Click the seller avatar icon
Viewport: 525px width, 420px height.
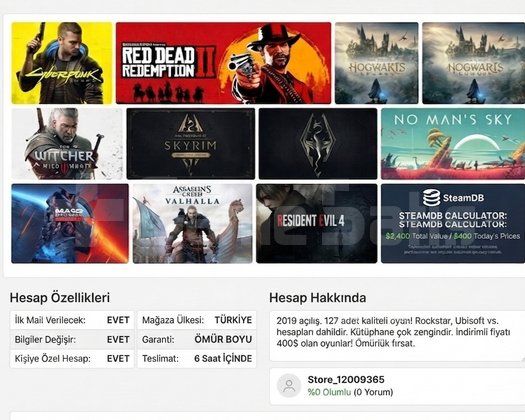click(289, 386)
